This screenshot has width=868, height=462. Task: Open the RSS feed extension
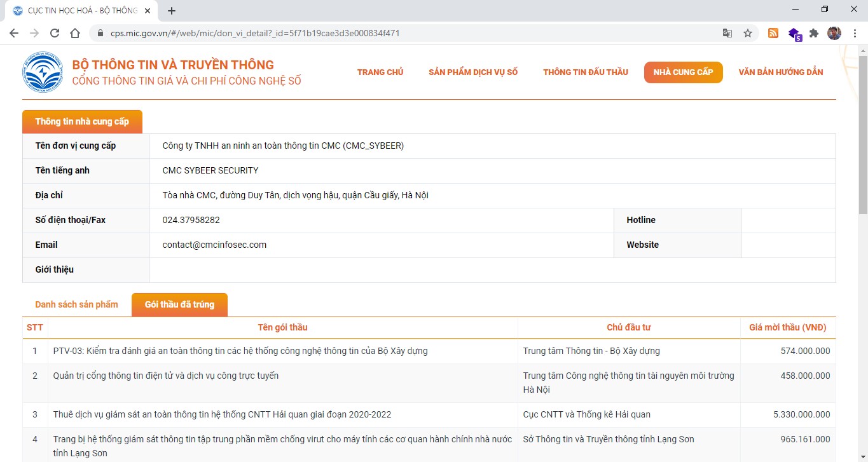tap(773, 33)
